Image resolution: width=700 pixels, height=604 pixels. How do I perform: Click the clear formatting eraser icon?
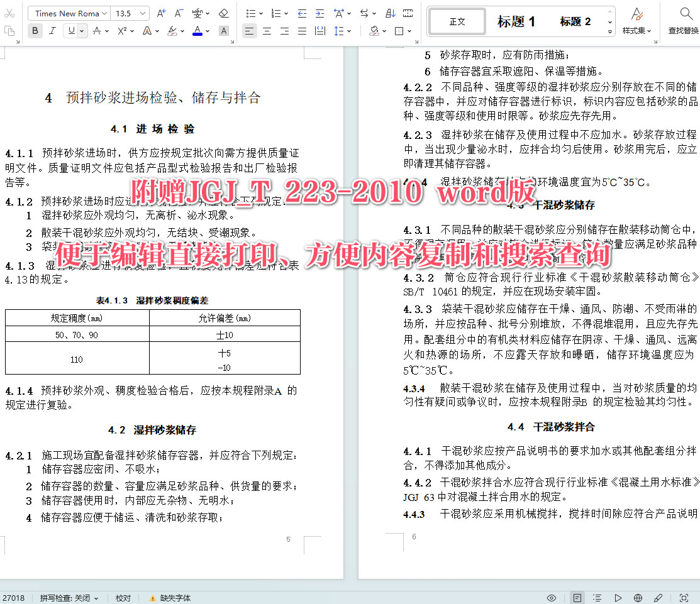click(x=222, y=13)
